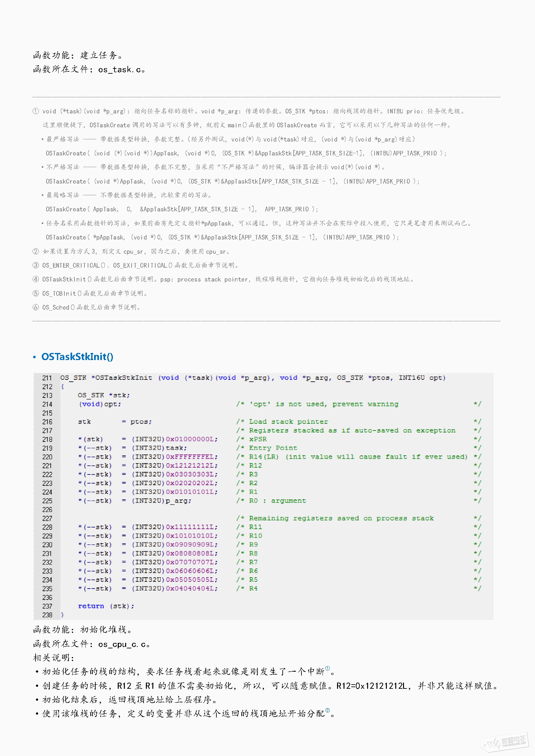The height and width of the screenshot is (756, 535).
Task: Click circled ④ marker for OSTaskStkInit note
Action: [36, 279]
